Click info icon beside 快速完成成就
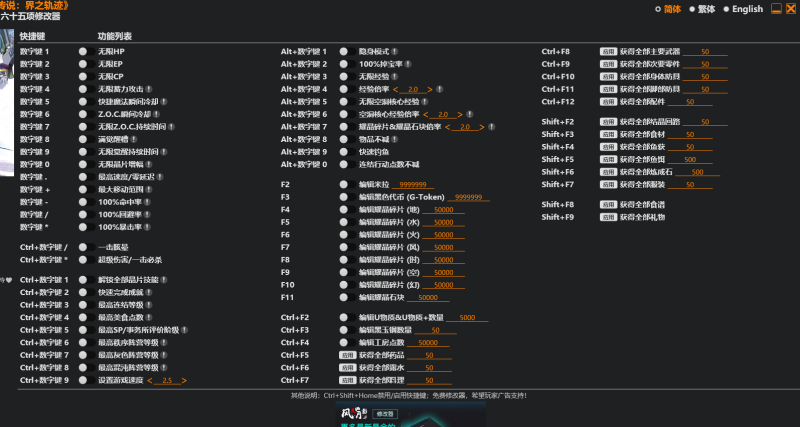 click(x=148, y=292)
